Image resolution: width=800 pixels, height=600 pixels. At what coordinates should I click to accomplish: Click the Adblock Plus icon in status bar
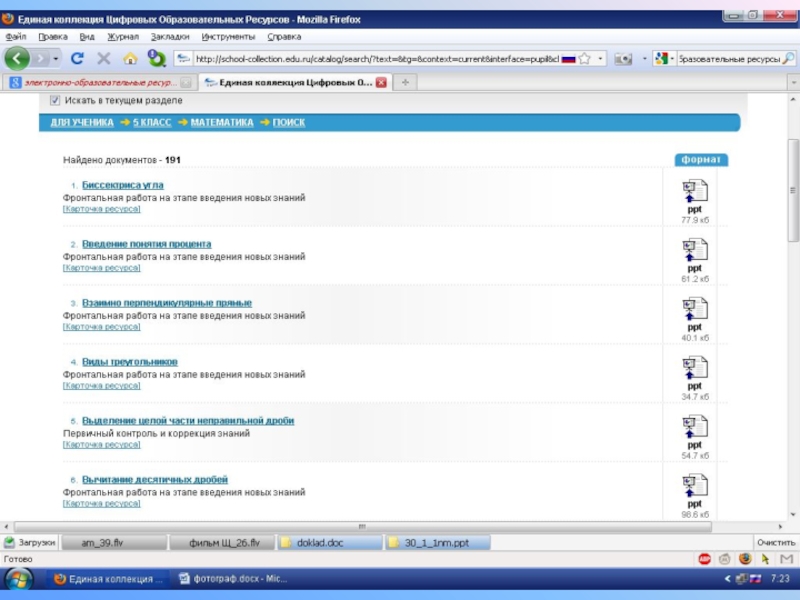click(705, 559)
